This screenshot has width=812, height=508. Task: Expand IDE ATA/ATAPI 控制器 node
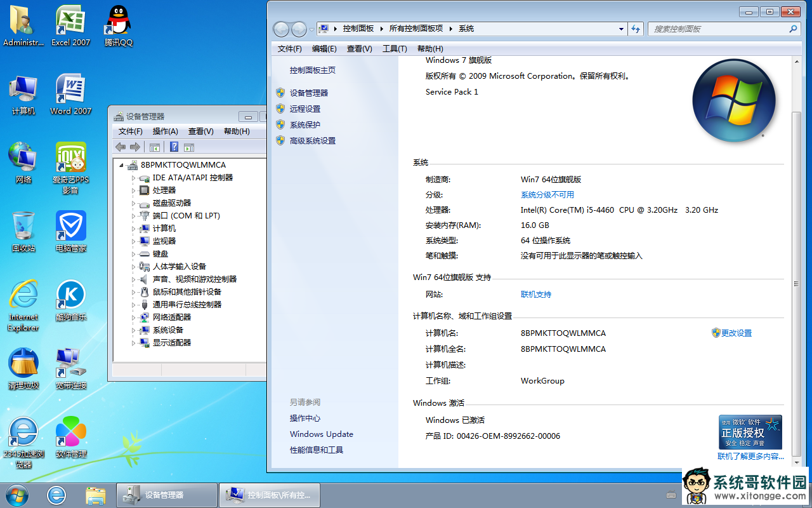[x=133, y=178]
